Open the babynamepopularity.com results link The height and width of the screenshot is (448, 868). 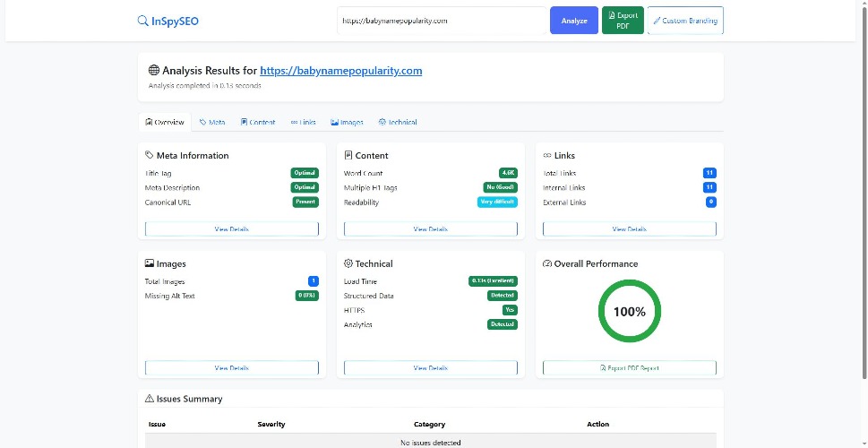pyautogui.click(x=341, y=71)
